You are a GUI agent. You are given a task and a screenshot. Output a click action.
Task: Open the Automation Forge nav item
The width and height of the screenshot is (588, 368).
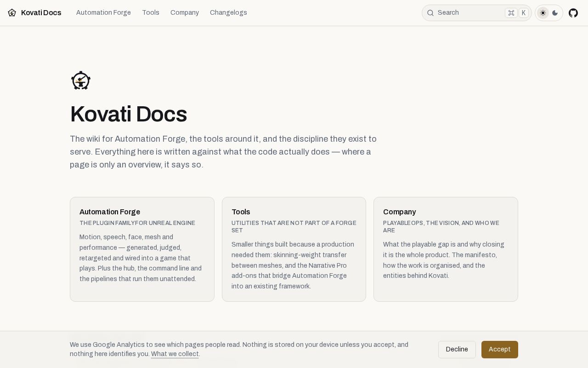(103, 13)
